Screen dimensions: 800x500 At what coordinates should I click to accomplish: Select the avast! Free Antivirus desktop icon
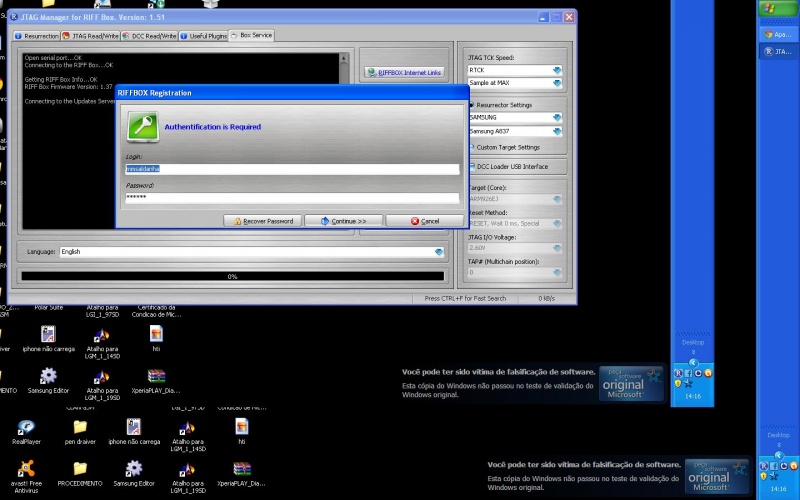click(x=26, y=477)
